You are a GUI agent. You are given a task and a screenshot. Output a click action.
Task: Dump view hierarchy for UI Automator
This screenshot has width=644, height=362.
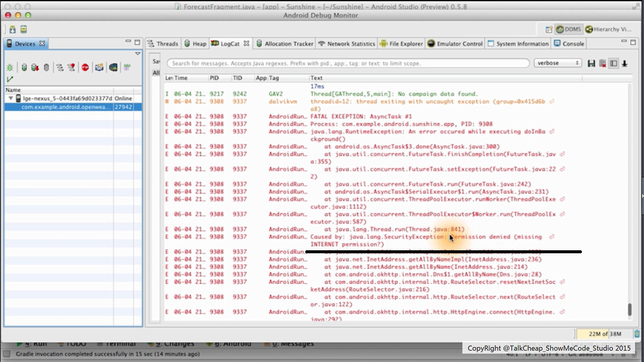tap(113, 68)
